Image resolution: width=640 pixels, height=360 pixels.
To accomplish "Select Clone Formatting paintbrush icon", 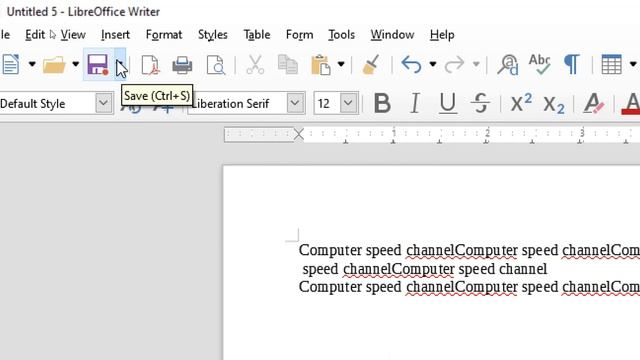I will [371, 64].
